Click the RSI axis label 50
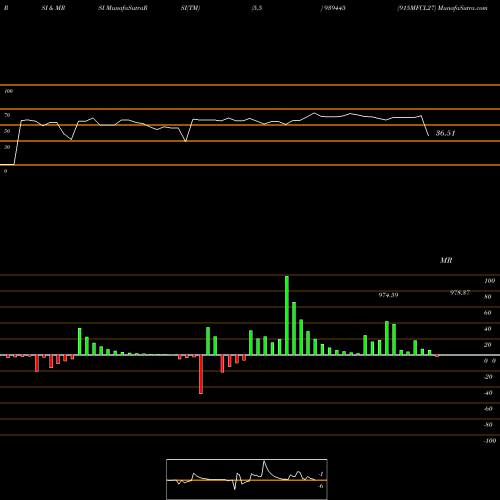This screenshot has width=500, height=500. [x=7, y=131]
